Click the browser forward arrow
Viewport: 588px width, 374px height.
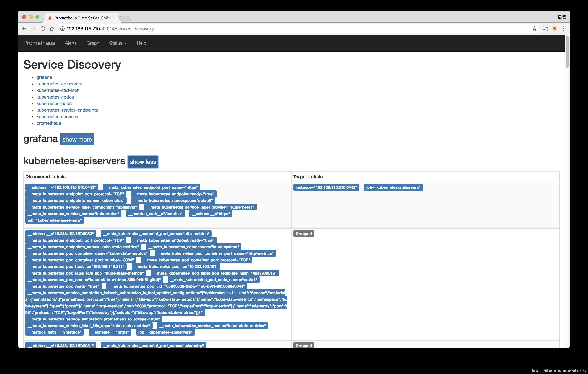[x=33, y=29]
